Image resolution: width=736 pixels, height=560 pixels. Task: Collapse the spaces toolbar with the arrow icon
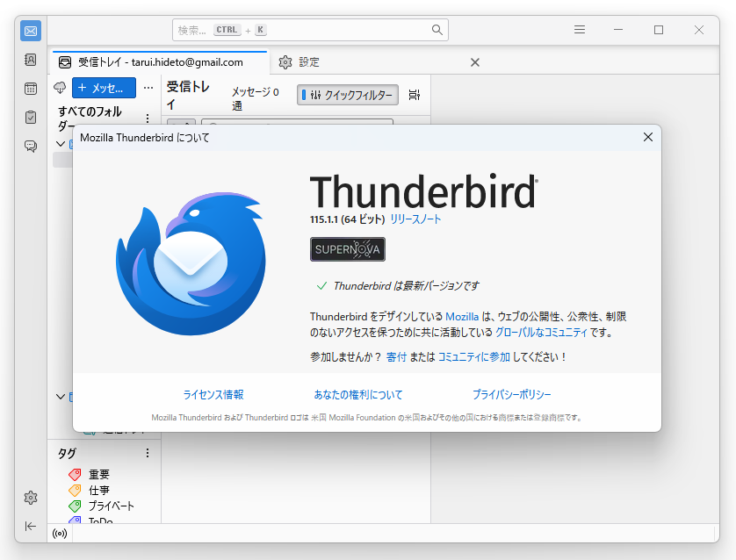point(31,527)
